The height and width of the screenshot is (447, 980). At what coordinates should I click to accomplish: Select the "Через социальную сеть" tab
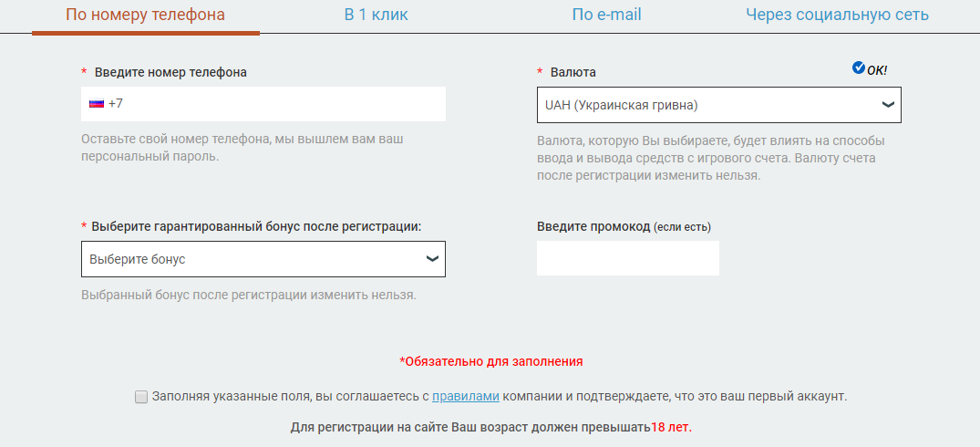pos(837,15)
